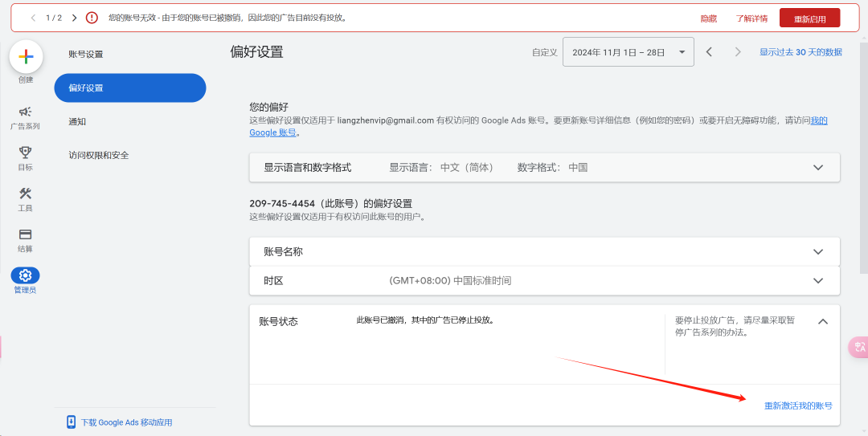This screenshot has height=436, width=868.
Task: Click 隐藏 to hide the alert
Action: [709, 18]
